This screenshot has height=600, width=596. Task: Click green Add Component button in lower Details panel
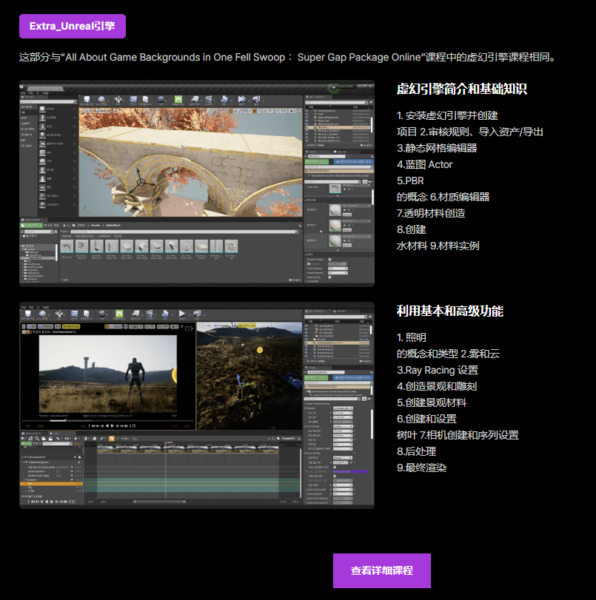click(x=316, y=378)
